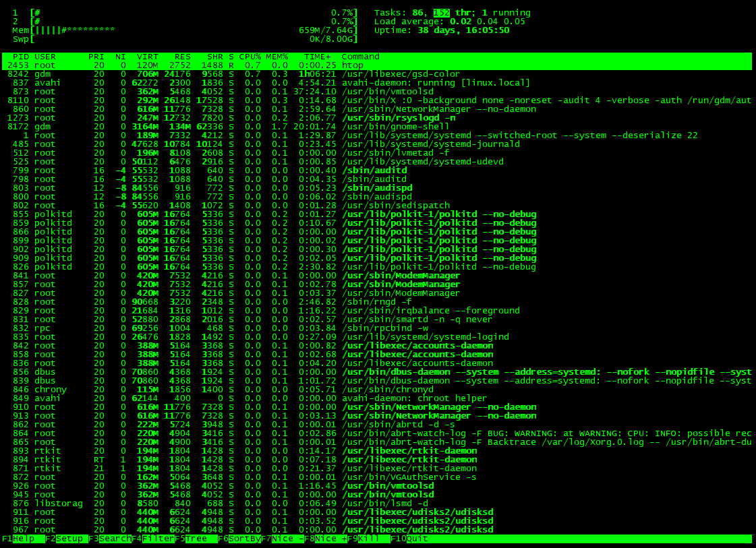The height and width of the screenshot is (548, 756).
Task: Open F6 SortBy option
Action: click(x=239, y=539)
